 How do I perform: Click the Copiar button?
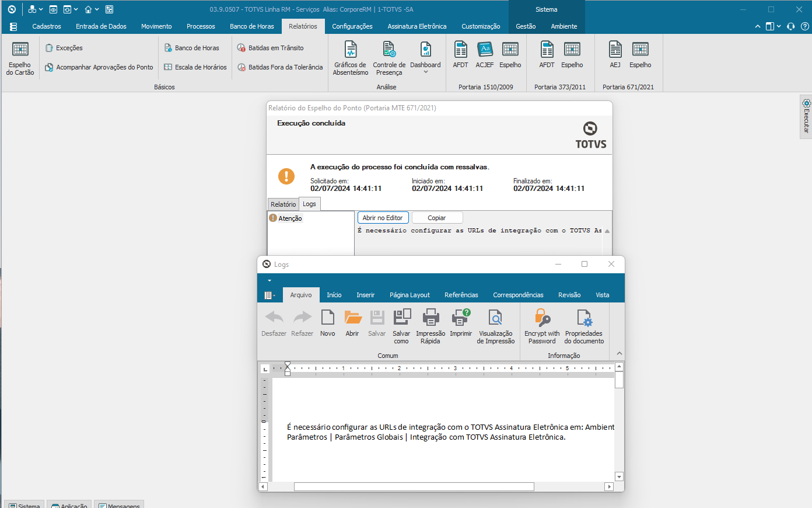[x=437, y=218]
